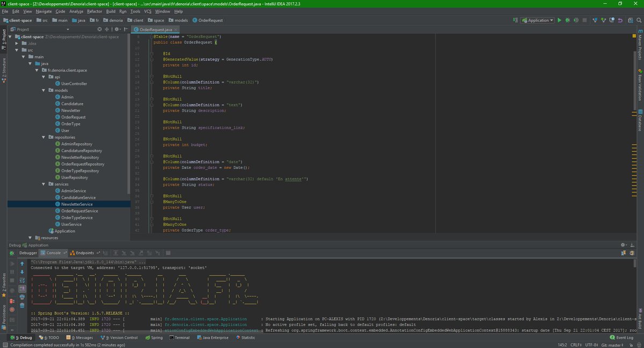Click the Up stack trace arrow
644x348 pixels.
[x=22, y=264]
